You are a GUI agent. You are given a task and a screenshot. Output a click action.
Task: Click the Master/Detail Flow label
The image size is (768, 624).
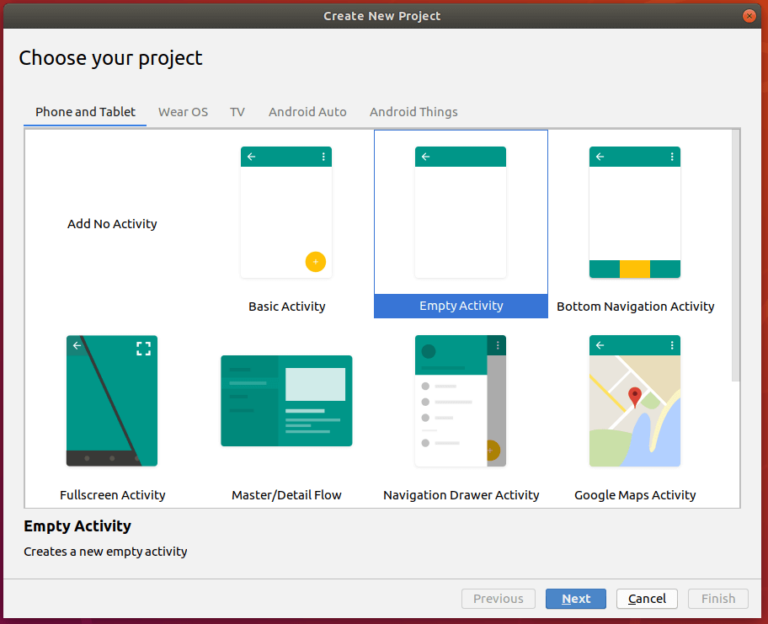[x=287, y=495]
